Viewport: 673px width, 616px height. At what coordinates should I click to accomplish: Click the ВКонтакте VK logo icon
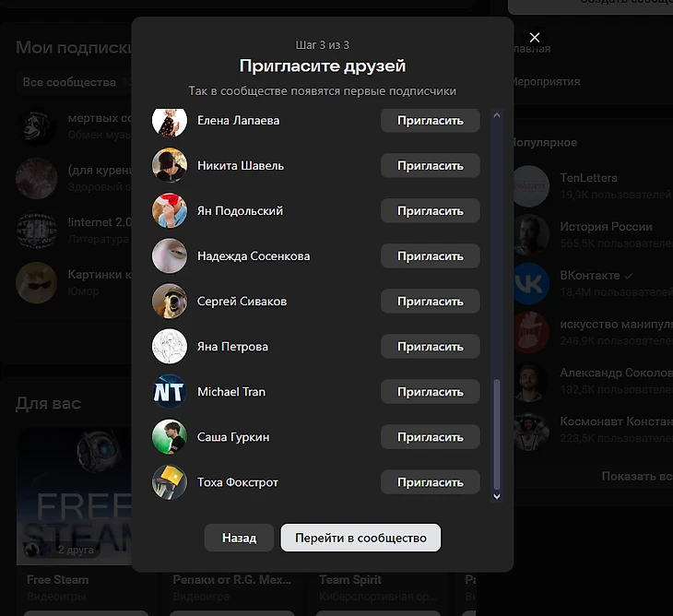click(529, 284)
